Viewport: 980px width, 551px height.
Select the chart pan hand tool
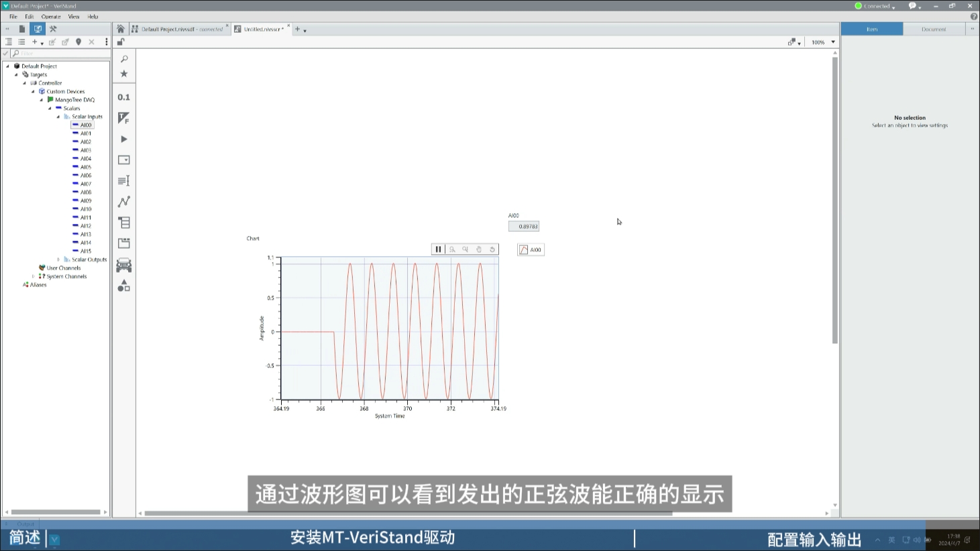(x=479, y=249)
